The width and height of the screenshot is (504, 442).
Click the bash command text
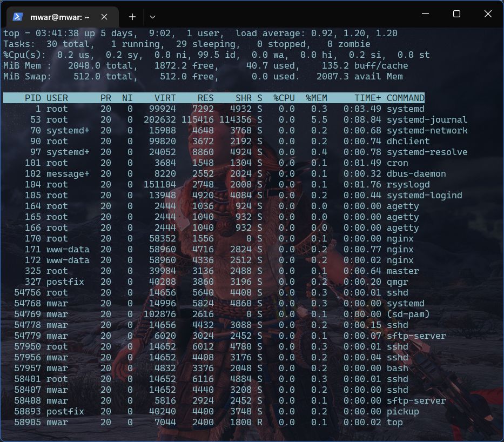coord(397,368)
